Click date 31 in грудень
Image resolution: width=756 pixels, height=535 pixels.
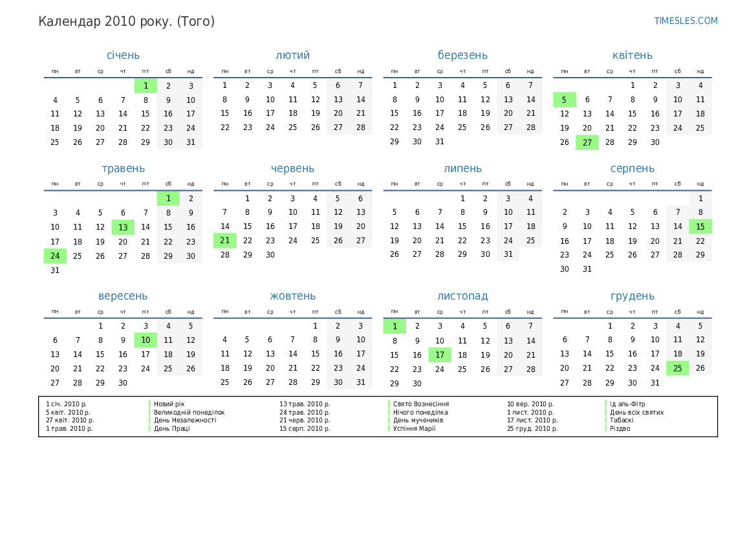pyautogui.click(x=654, y=383)
